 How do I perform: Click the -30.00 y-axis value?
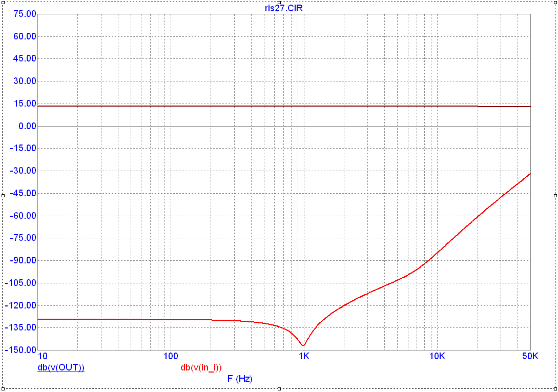(23, 171)
